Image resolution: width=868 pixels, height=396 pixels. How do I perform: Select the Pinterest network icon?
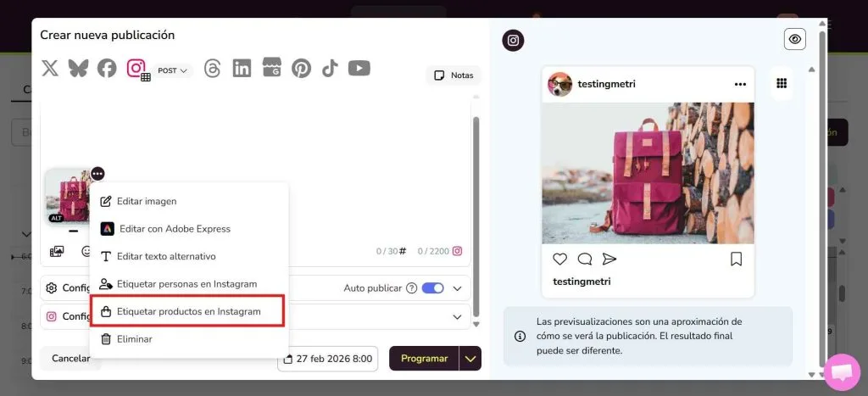point(301,69)
